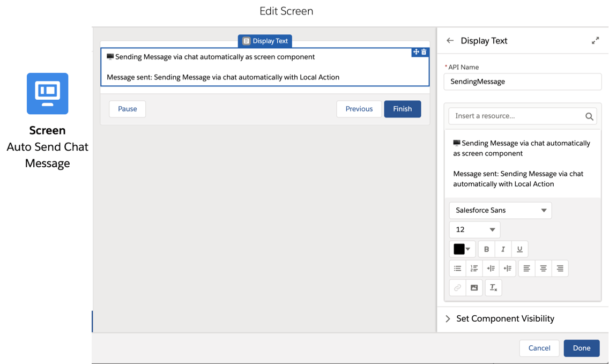Toggle bold formatting
The height and width of the screenshot is (364, 609).
[486, 249]
